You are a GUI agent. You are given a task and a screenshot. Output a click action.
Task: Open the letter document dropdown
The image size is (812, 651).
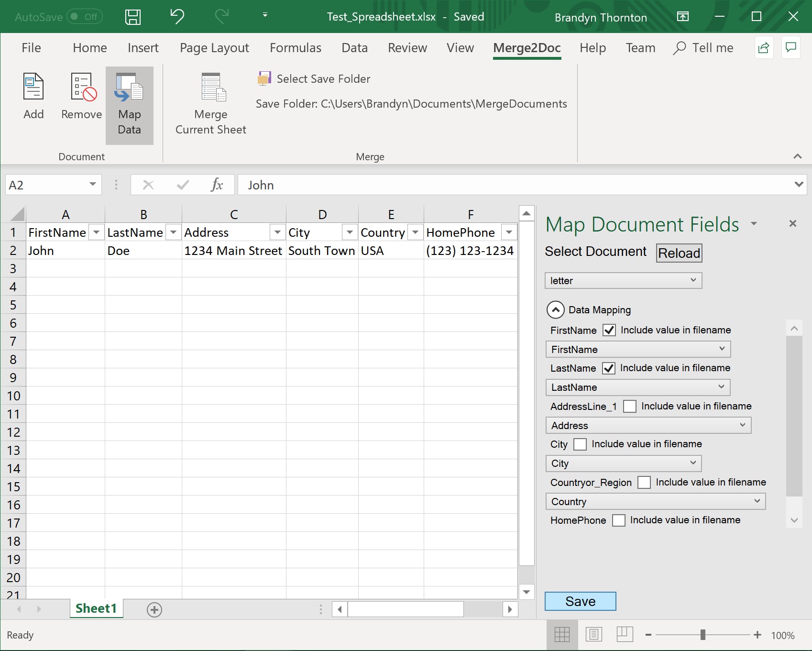[623, 280]
